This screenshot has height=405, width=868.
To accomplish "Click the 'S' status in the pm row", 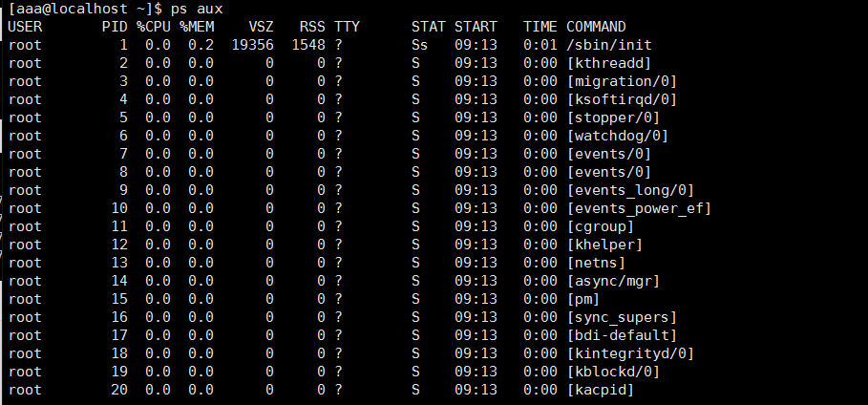I will 415,300.
